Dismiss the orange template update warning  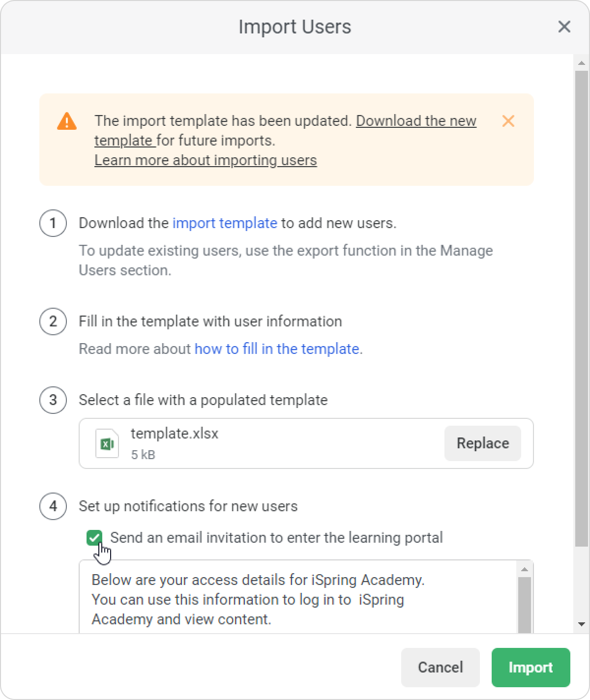tap(508, 121)
